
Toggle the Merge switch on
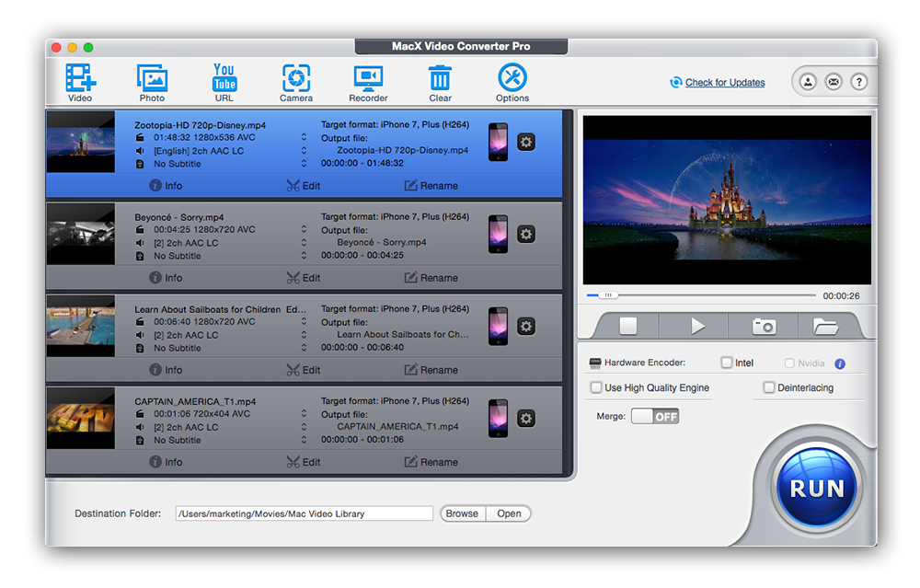coord(655,416)
